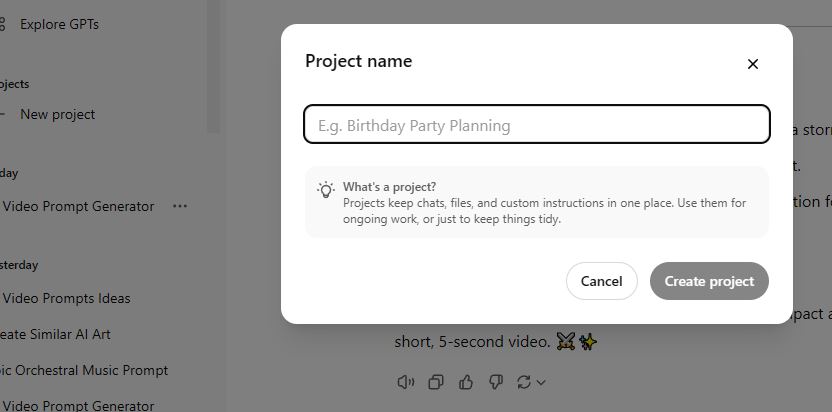Click the lightbulb icon in project info
Viewport: 832px width, 412px height.
point(326,189)
